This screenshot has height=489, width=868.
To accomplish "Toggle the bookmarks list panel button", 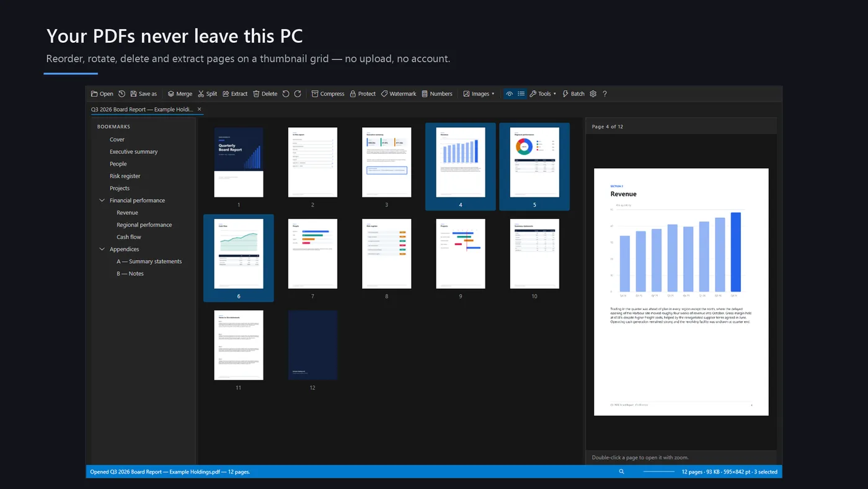I will tap(521, 94).
